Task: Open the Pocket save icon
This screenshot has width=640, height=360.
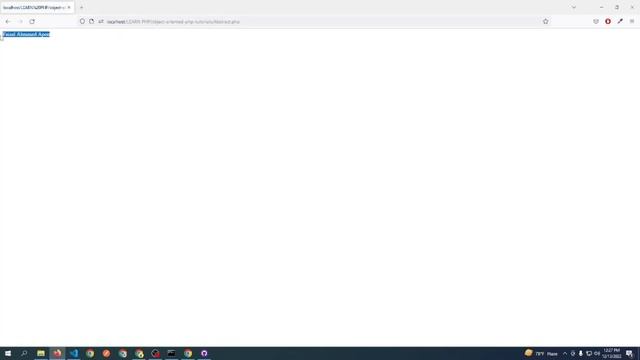Action: pyautogui.click(x=596, y=21)
